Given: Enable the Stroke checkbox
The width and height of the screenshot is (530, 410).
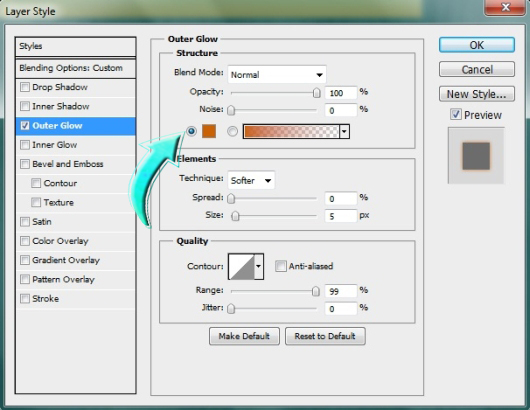Looking at the screenshot, I should [25, 299].
